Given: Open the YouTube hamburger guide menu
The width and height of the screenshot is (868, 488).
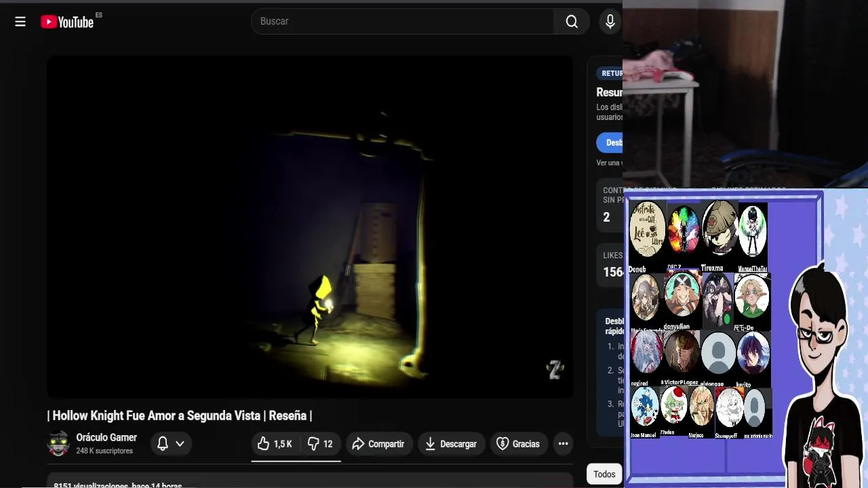Looking at the screenshot, I should 20,22.
